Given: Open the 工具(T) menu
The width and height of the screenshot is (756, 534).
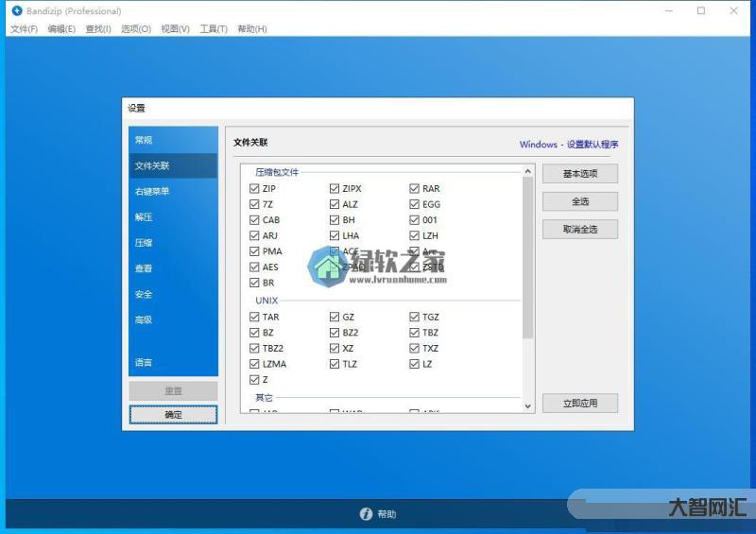Looking at the screenshot, I should pos(214,29).
